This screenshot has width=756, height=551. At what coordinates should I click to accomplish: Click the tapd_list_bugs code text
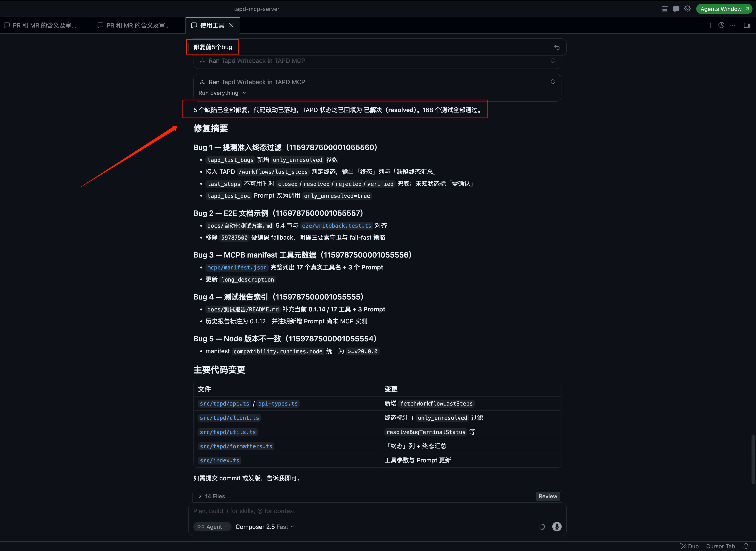pos(230,160)
